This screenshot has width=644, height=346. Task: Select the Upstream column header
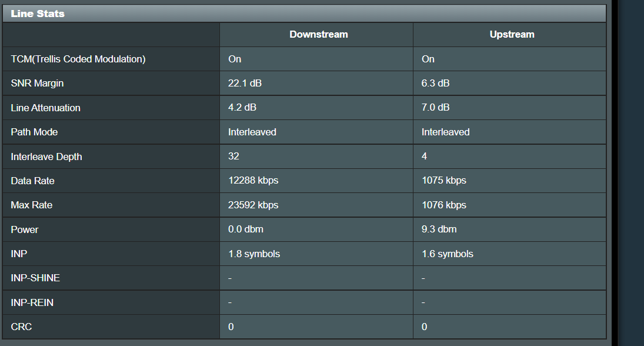point(512,35)
